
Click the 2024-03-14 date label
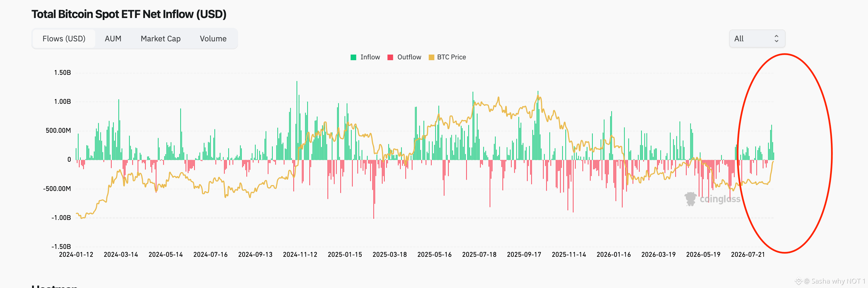click(121, 255)
